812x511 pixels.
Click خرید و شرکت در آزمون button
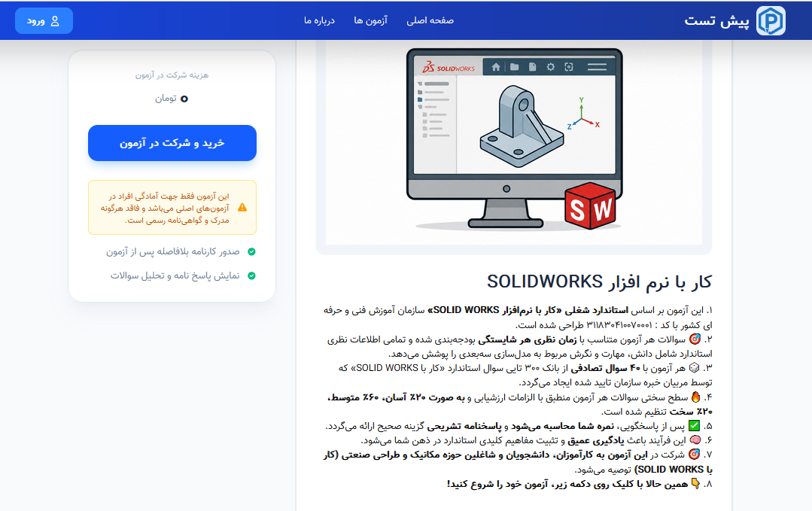[172, 143]
